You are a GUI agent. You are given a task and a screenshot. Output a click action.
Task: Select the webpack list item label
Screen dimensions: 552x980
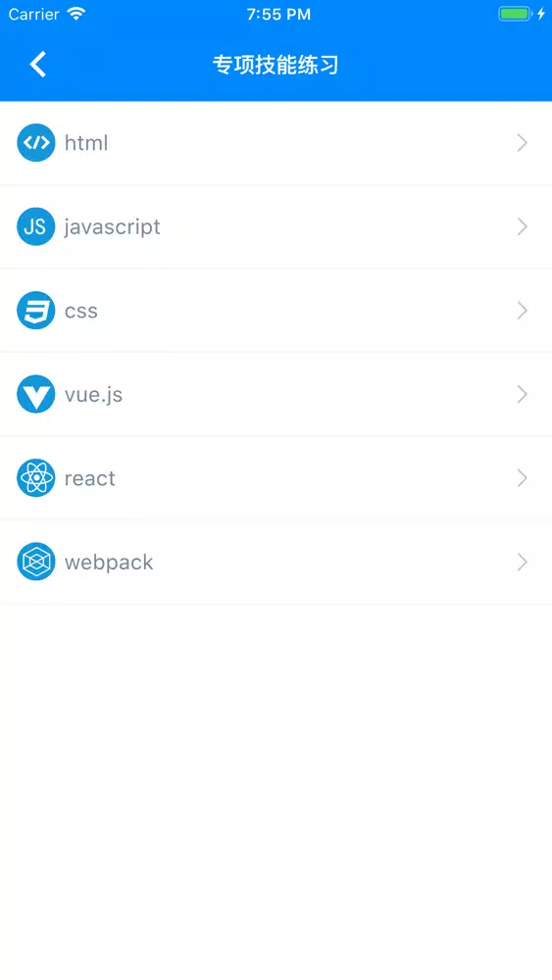pyautogui.click(x=109, y=563)
